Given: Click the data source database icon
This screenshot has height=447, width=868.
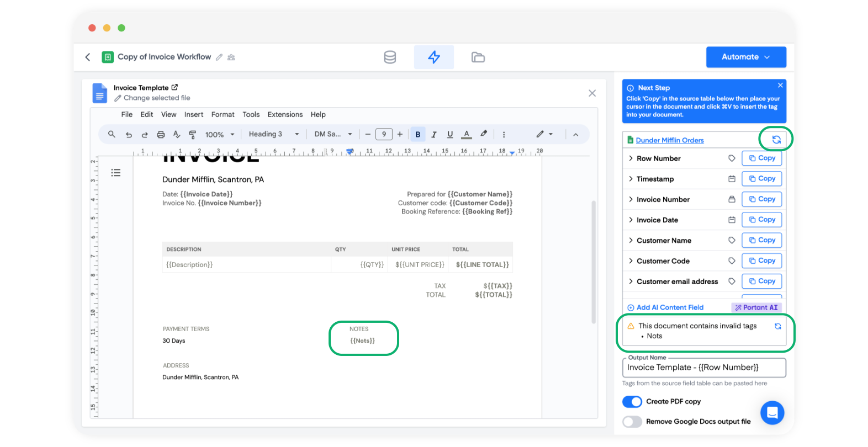Looking at the screenshot, I should (x=390, y=57).
